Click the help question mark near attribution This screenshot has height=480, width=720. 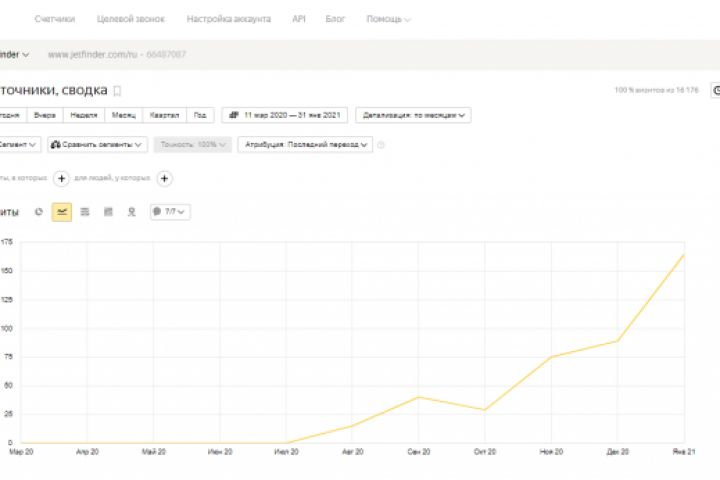381,145
